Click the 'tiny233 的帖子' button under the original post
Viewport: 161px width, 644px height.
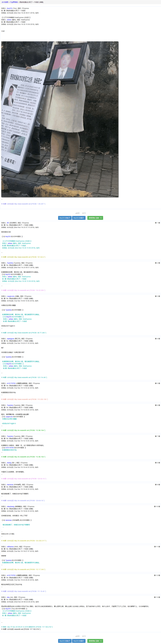[x=65, y=218]
